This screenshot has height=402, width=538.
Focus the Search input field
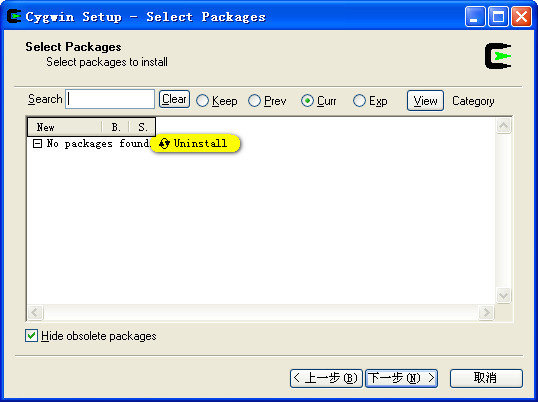[110, 99]
